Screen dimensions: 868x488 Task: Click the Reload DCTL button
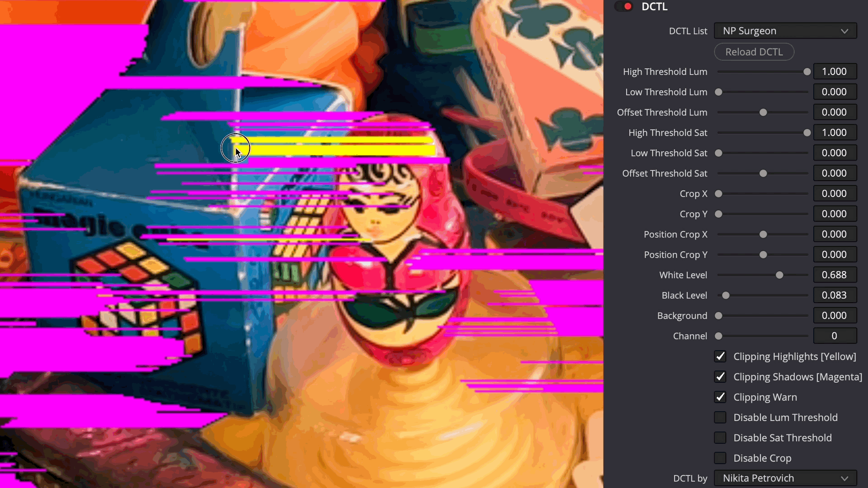[x=754, y=52]
